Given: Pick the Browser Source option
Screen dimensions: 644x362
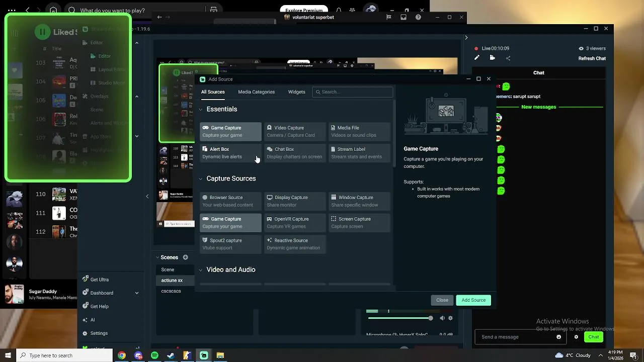Looking at the screenshot, I should click(x=230, y=201).
